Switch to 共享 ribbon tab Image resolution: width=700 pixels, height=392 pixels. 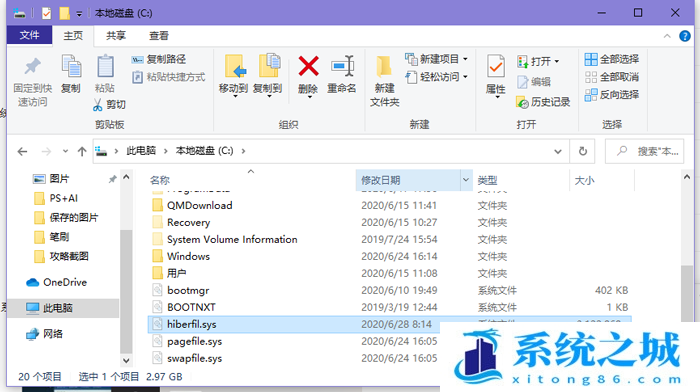(116, 36)
